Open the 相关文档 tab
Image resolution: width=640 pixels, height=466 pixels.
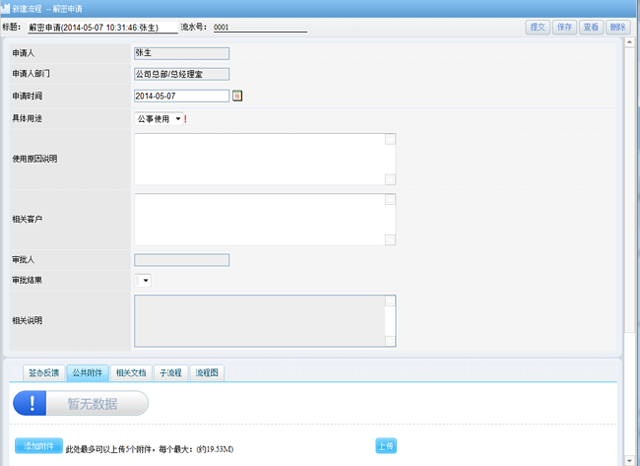tap(131, 372)
